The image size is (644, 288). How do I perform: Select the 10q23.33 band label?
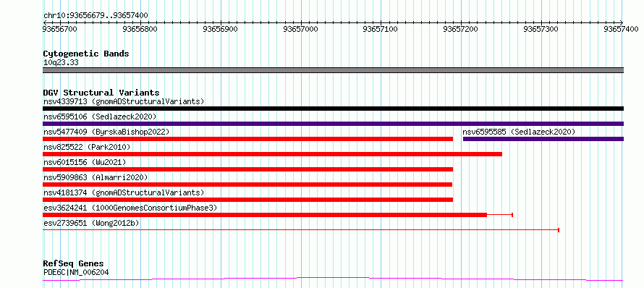point(61,63)
